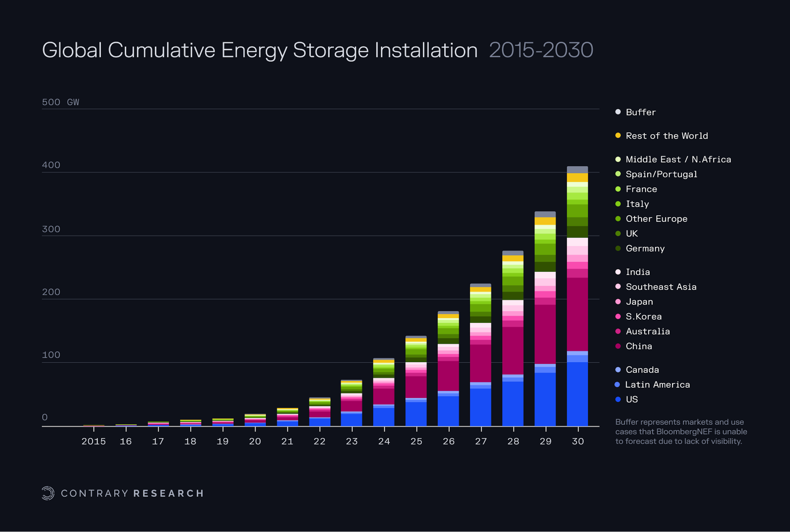Select the Latin America legend label
Viewport: 790px width, 532px height.
[x=657, y=384]
